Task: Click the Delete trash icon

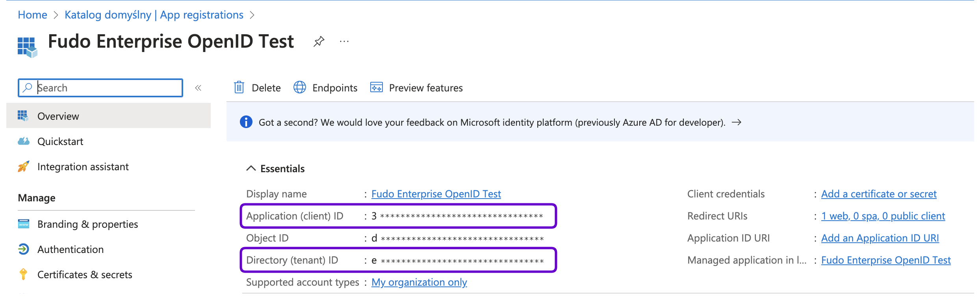Action: (x=239, y=87)
